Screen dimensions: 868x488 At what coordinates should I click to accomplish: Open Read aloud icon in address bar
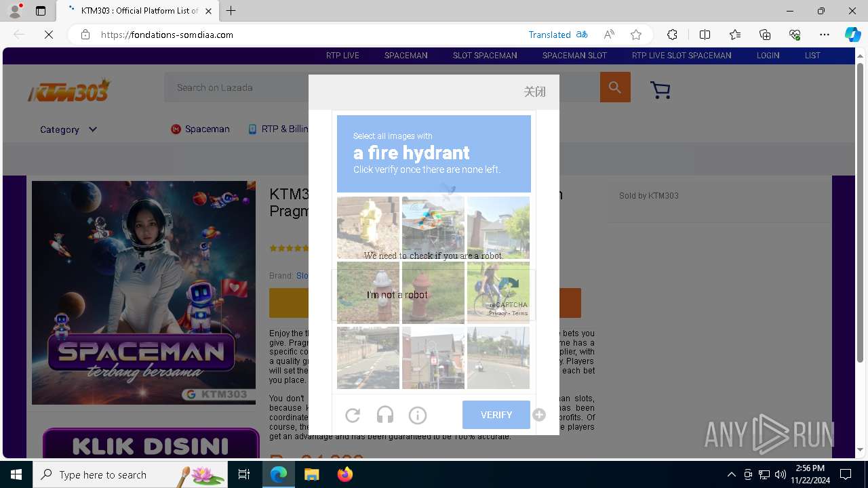point(609,35)
